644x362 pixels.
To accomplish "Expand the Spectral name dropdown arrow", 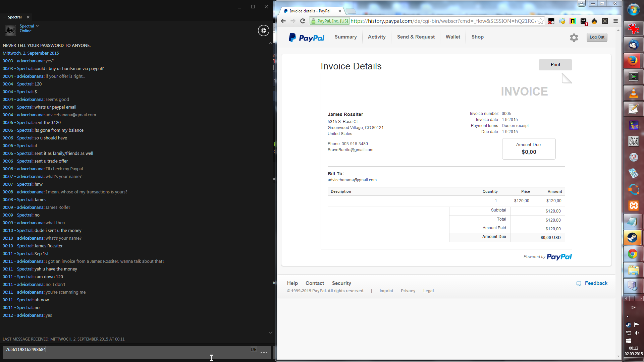I will point(37,26).
